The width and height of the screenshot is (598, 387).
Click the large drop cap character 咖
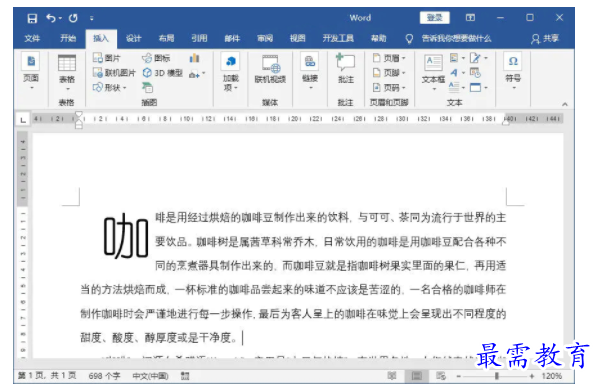(x=126, y=237)
